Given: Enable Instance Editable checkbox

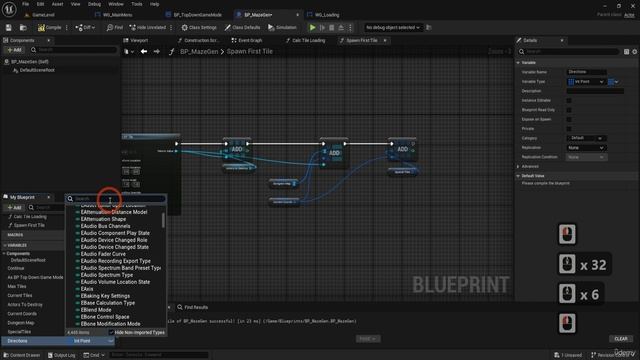Looking at the screenshot, I should coord(569,100).
